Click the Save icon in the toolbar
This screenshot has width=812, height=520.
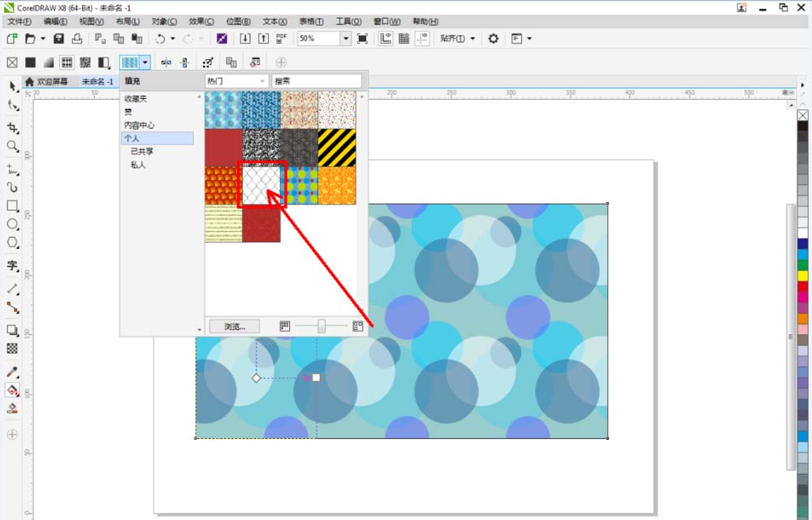tap(58, 38)
